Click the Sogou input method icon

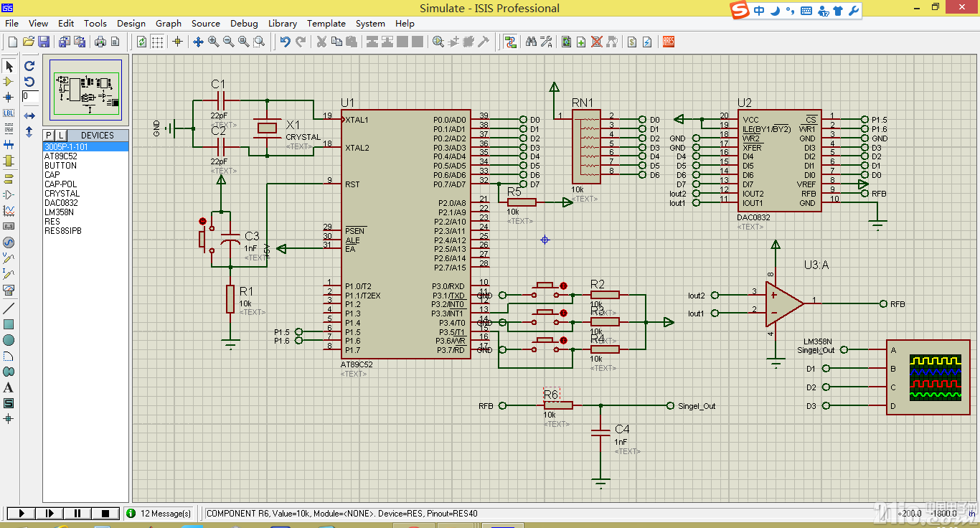739,10
